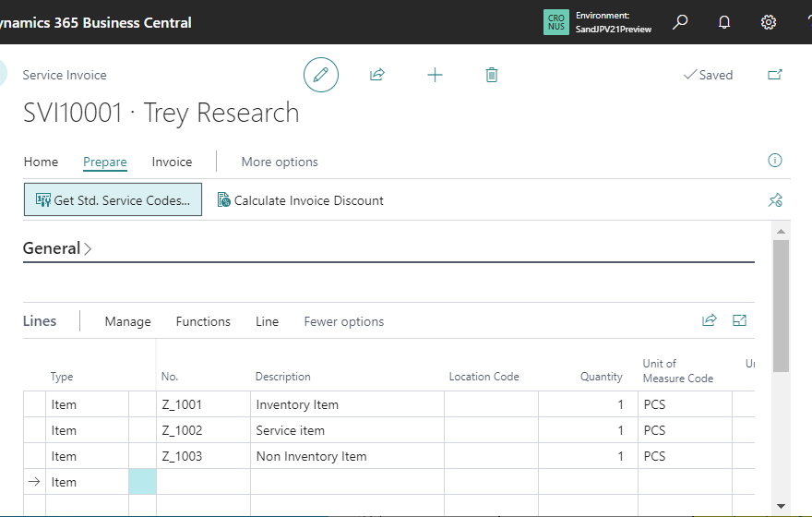Click the pencil edit mode icon

point(320,75)
